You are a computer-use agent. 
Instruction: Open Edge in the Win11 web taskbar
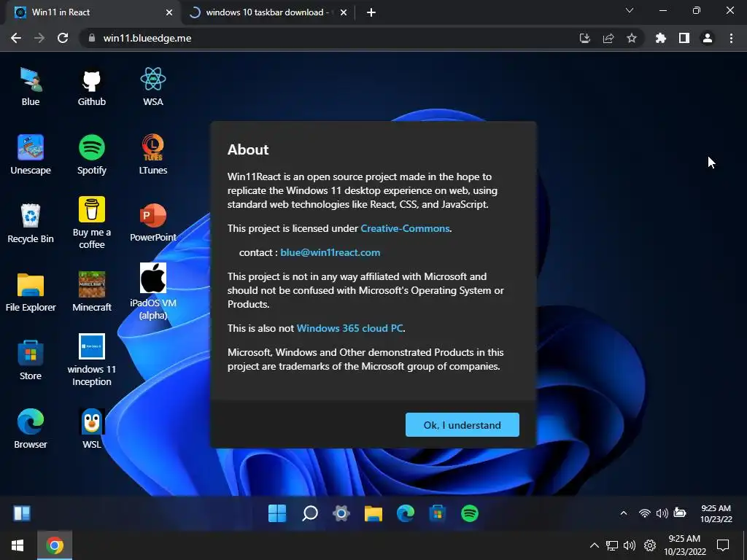click(x=406, y=513)
